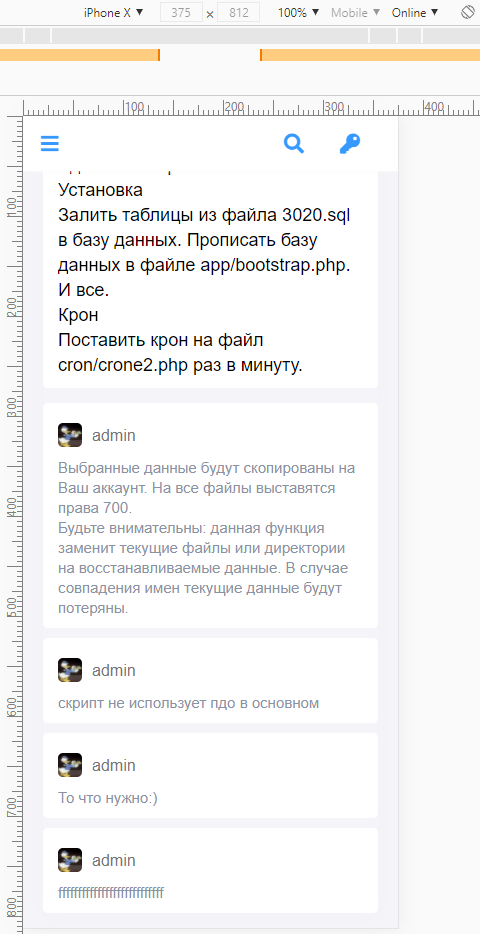Click admin avatar on "ffff" comment

[x=70, y=860]
